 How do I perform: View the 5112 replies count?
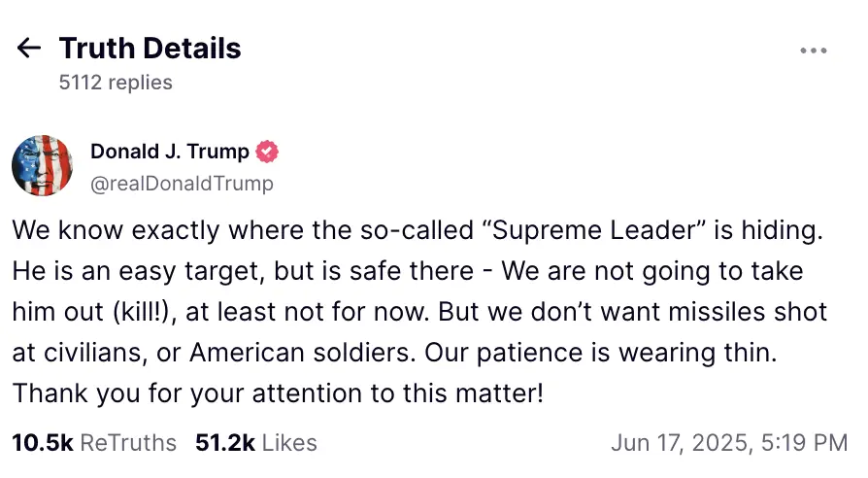116,83
